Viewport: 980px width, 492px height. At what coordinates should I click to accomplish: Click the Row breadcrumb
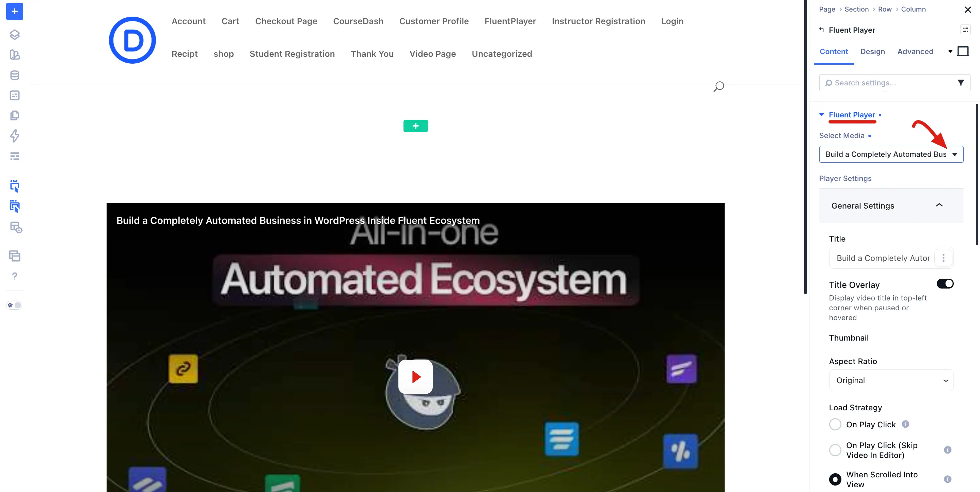(885, 9)
